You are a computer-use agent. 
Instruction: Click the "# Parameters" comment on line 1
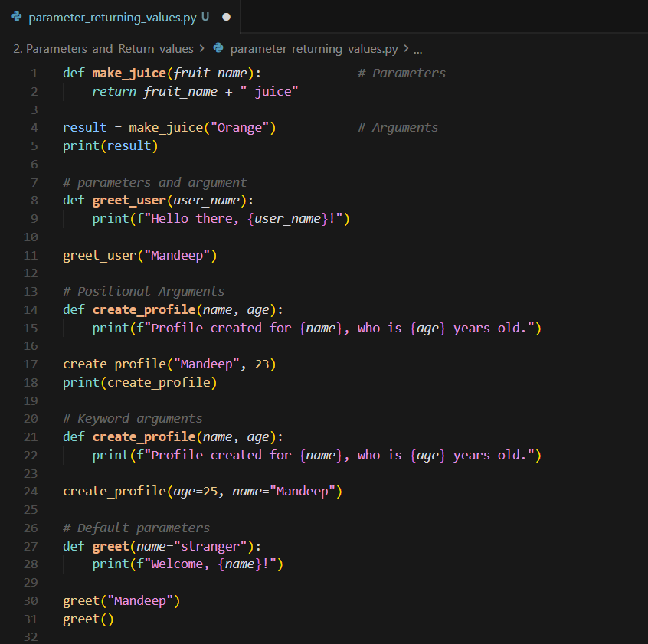(x=401, y=73)
